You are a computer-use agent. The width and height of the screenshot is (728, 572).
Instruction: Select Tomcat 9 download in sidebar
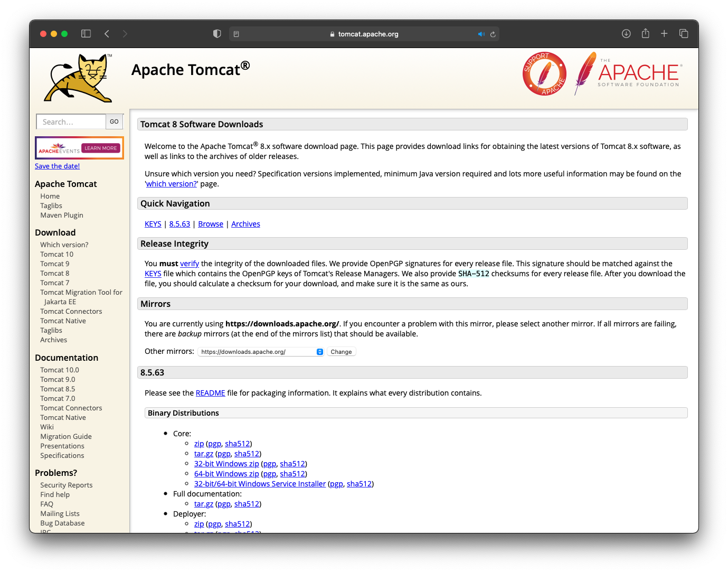55,264
